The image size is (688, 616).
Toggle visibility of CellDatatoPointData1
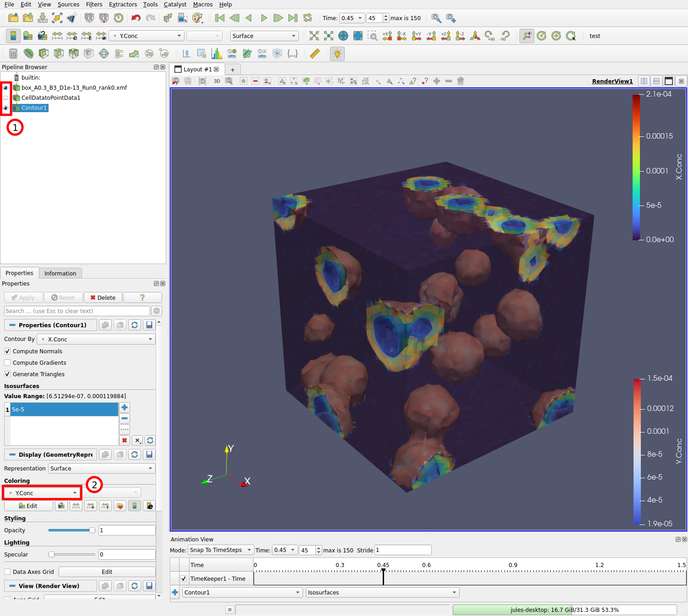5,97
